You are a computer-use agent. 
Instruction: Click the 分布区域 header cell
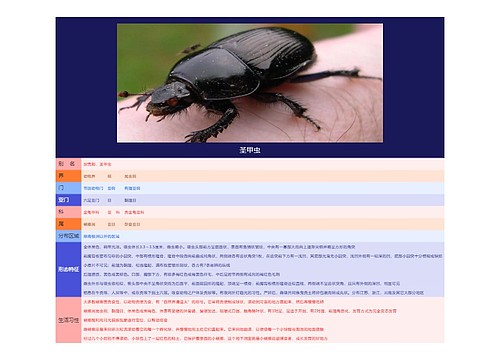tap(68, 236)
